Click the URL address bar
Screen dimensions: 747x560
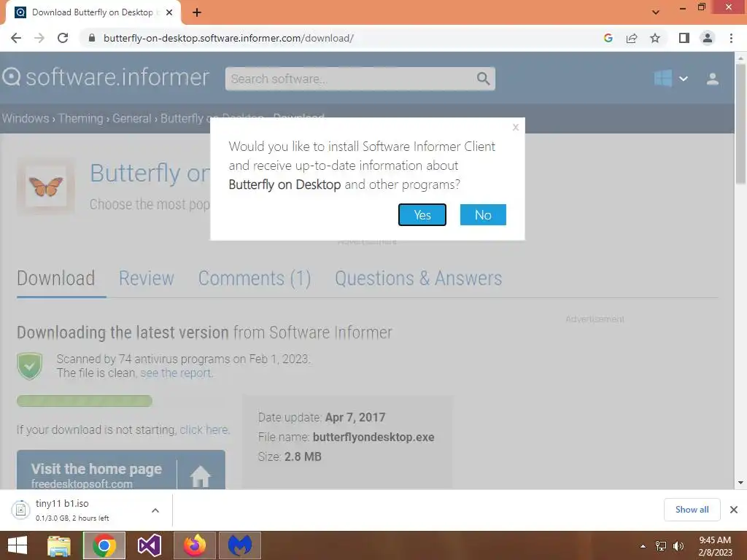click(228, 38)
